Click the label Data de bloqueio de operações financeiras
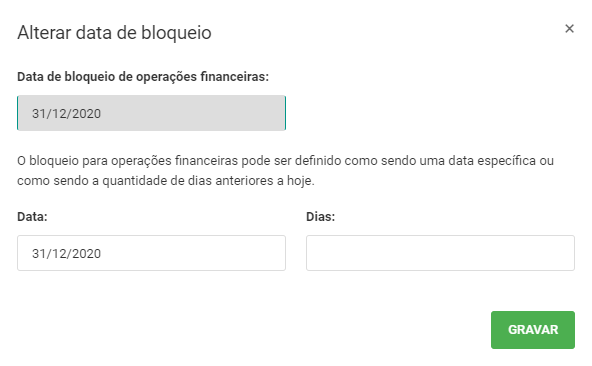Screen dimensions: 592x366 143,77
